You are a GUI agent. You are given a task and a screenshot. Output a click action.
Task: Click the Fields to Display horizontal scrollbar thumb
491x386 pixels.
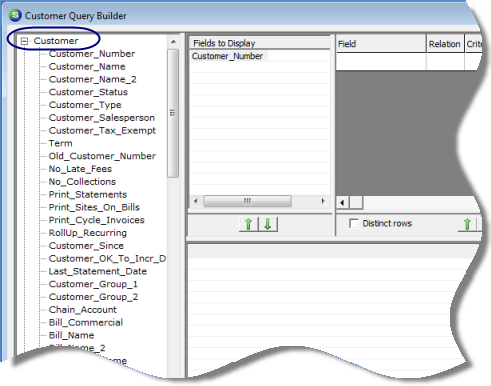pos(248,201)
